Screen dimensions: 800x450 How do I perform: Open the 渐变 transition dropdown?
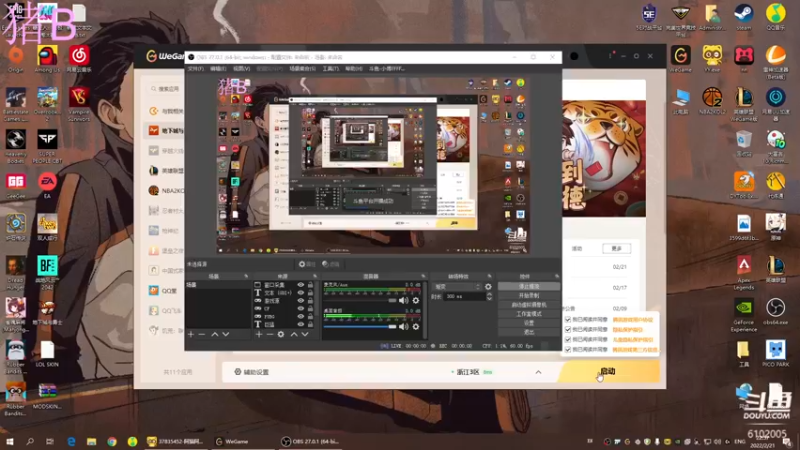(457, 287)
